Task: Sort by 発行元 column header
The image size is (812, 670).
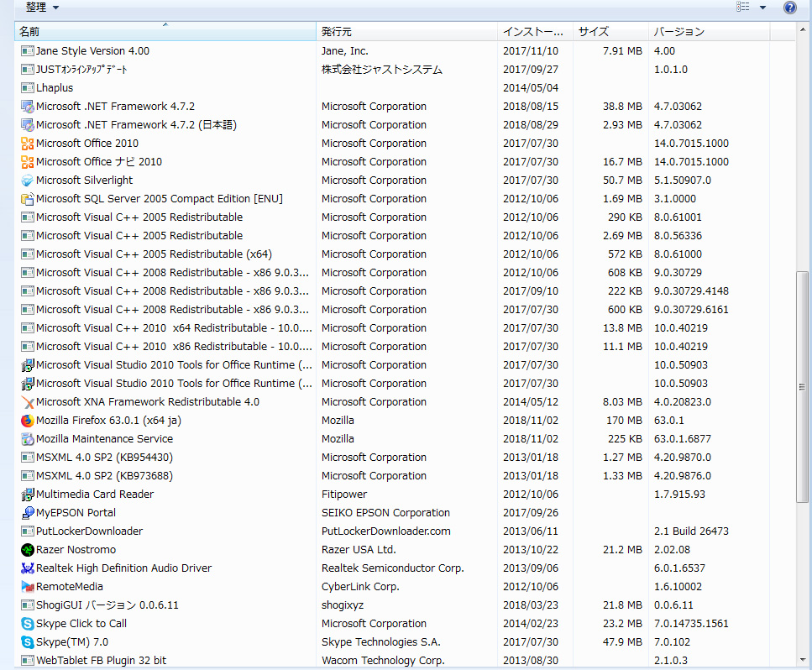Action: coord(406,32)
